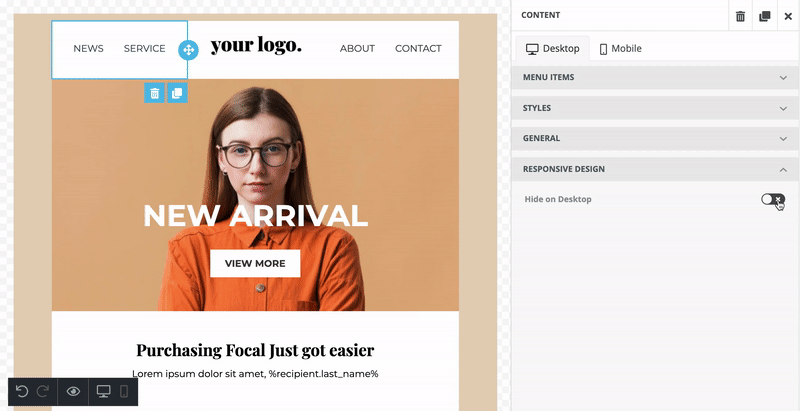
Task: Click the delete trash icon in Content panel header
Action: pyautogui.click(x=740, y=16)
